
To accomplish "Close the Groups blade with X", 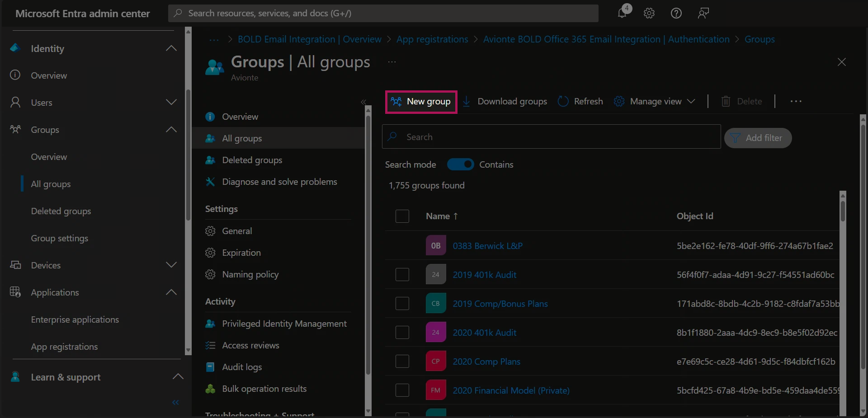I will coord(841,62).
